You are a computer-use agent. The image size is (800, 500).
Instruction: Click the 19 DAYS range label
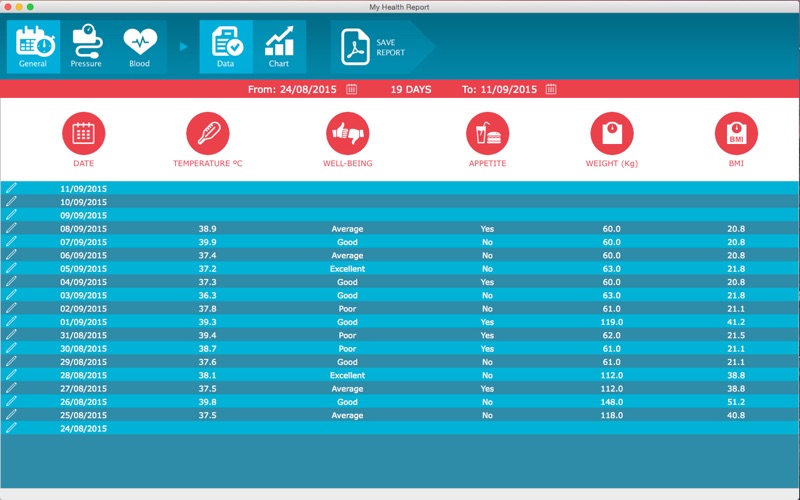[x=411, y=89]
